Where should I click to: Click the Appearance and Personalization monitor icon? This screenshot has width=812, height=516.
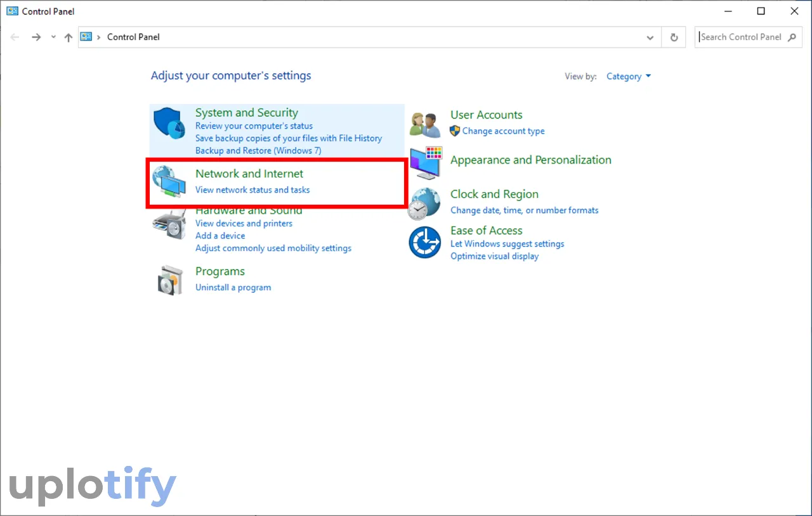426,162
